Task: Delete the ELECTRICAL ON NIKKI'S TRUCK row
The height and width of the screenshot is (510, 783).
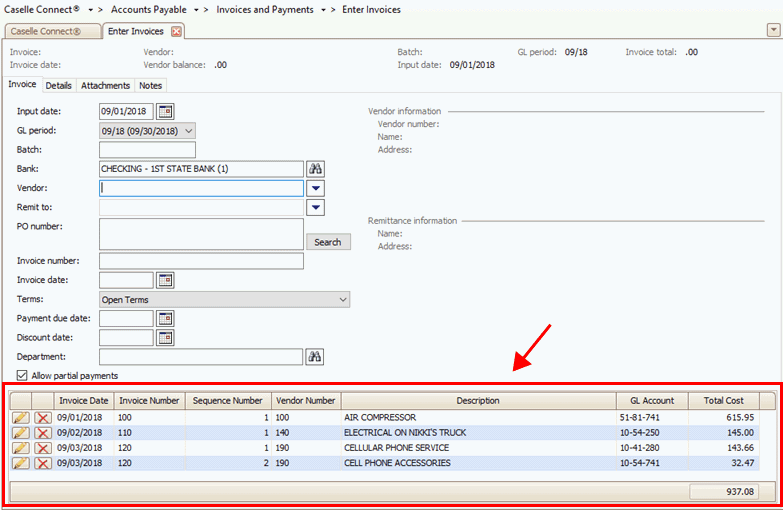Action: click(x=43, y=433)
